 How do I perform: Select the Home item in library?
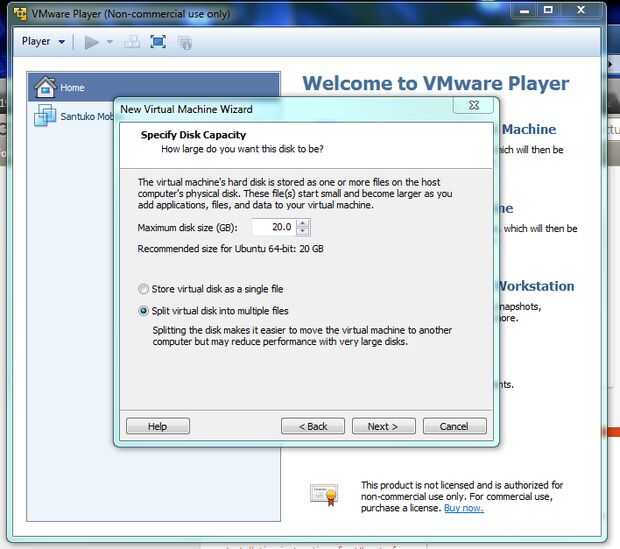click(153, 87)
